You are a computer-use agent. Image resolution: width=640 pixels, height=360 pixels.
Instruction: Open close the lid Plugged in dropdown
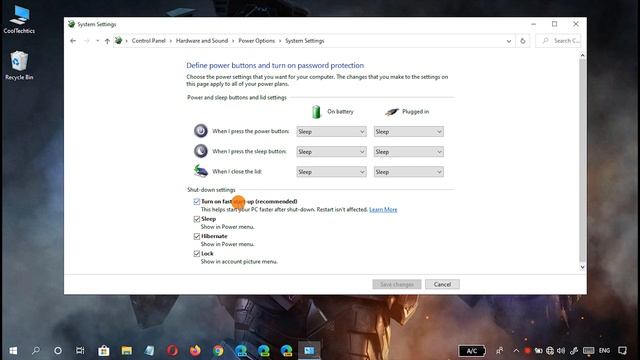pos(408,172)
